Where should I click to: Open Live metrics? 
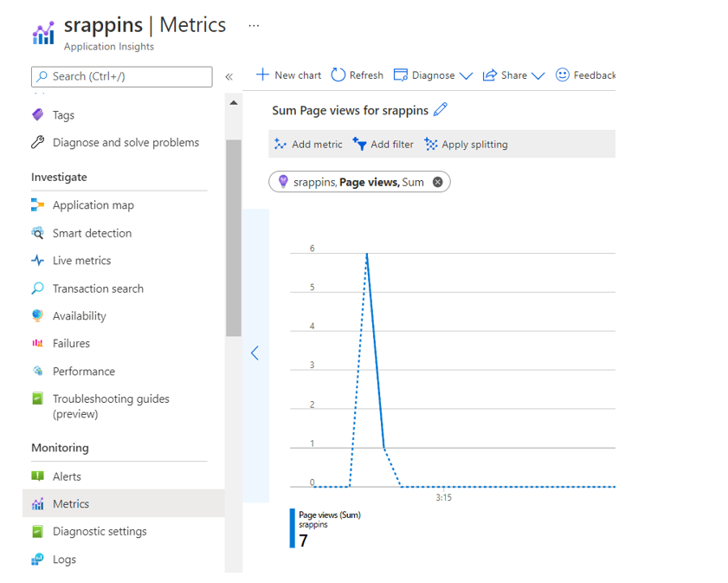tap(81, 260)
